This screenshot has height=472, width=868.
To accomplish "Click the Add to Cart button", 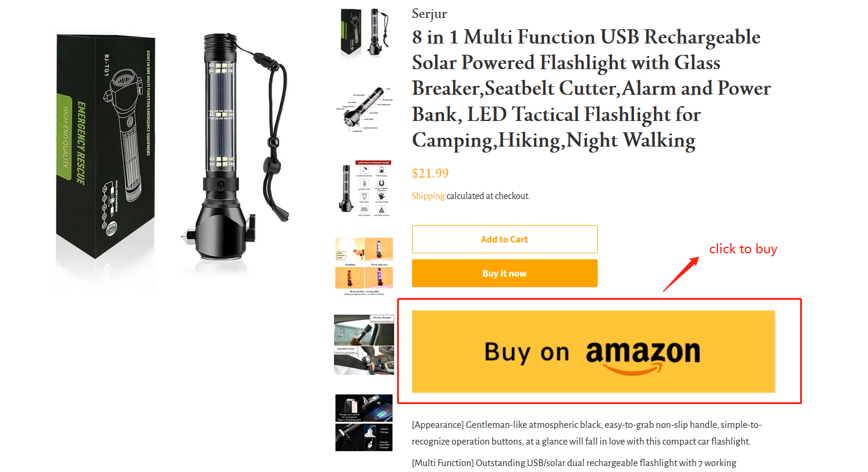I will coord(504,239).
